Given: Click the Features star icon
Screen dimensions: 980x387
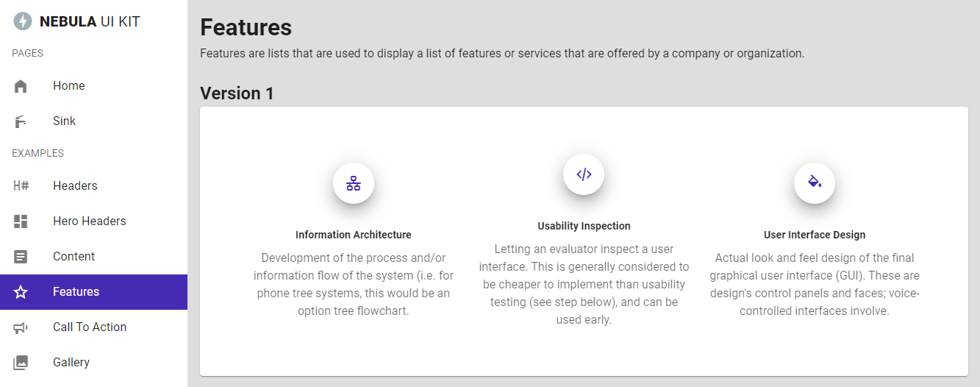Looking at the screenshot, I should pyautogui.click(x=21, y=292).
